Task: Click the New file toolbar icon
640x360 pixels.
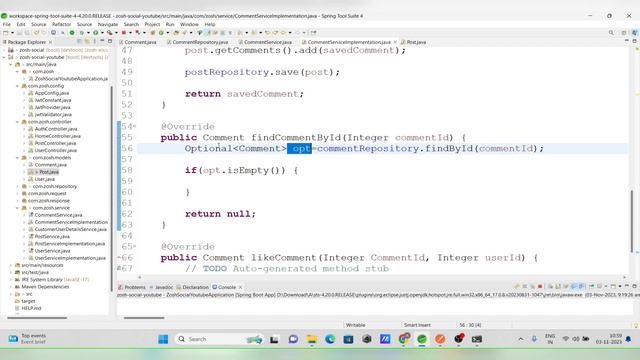Action: pyautogui.click(x=6, y=33)
